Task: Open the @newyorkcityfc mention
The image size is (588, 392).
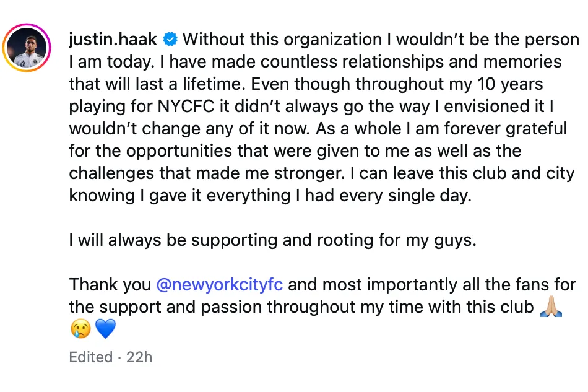Action: tap(220, 284)
